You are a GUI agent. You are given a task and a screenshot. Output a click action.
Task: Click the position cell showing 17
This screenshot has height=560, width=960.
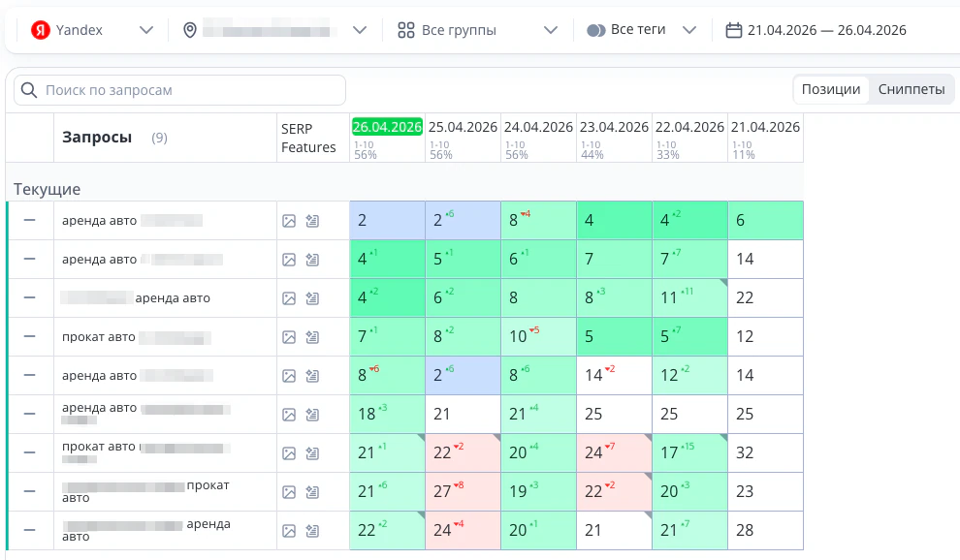coord(690,452)
